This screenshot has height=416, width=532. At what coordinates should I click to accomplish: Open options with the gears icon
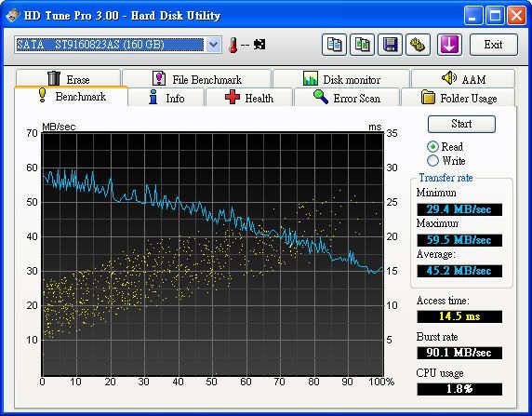tap(418, 45)
